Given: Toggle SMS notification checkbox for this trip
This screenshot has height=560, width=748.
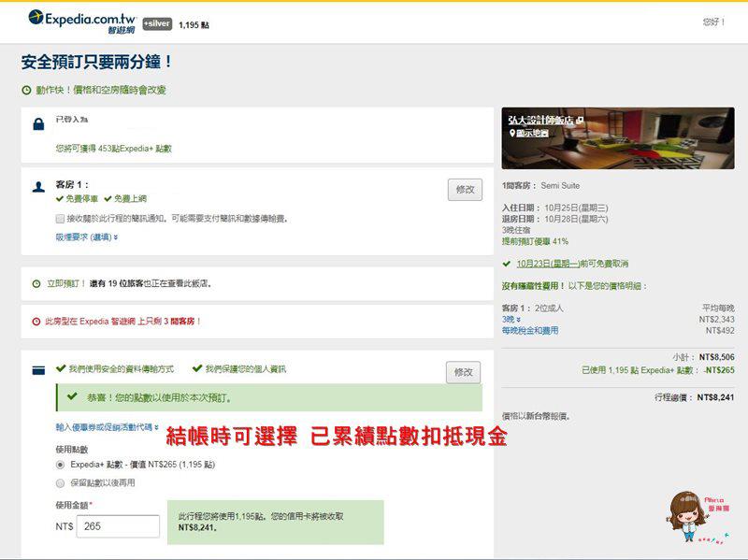Looking at the screenshot, I should click(x=60, y=219).
